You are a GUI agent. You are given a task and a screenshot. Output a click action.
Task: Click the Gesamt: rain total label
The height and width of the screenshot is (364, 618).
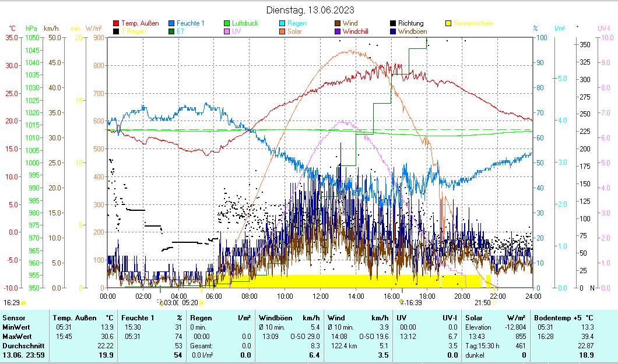point(201,346)
